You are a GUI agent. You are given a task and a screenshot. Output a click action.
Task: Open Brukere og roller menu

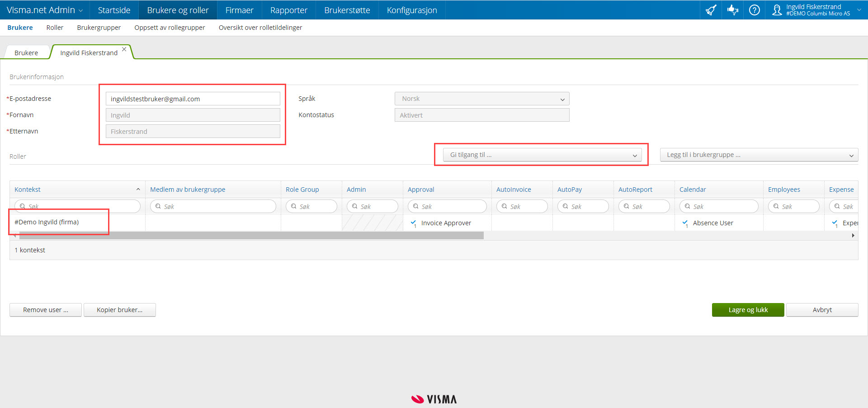[178, 10]
